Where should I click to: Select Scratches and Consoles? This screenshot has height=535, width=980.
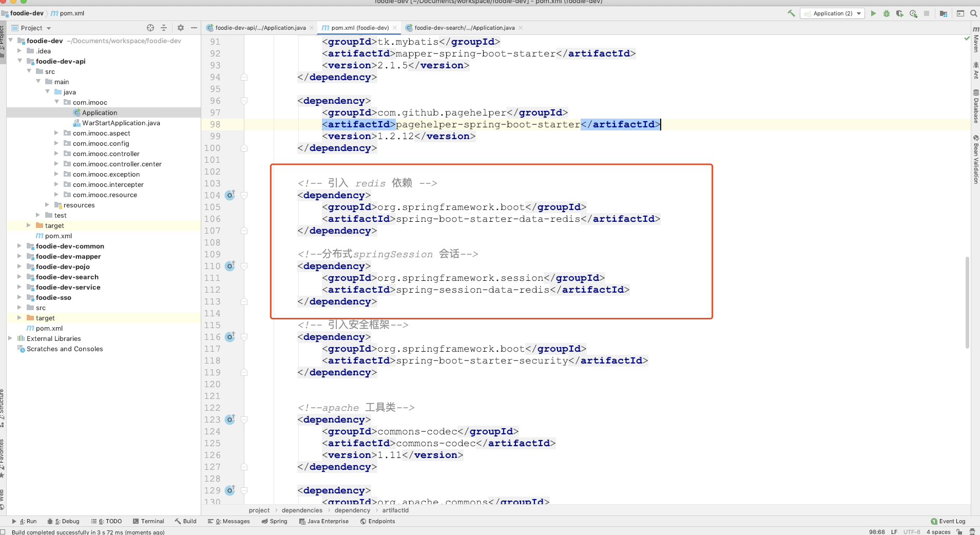65,349
